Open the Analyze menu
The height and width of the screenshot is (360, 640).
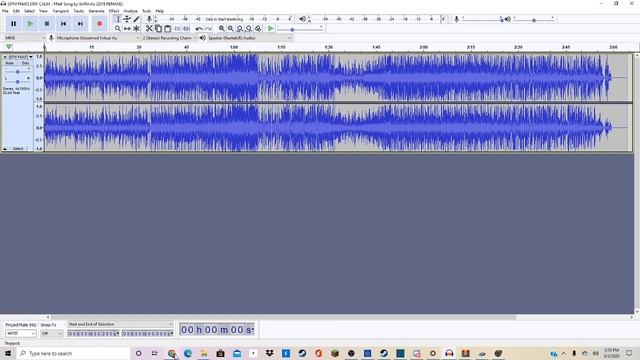click(131, 11)
